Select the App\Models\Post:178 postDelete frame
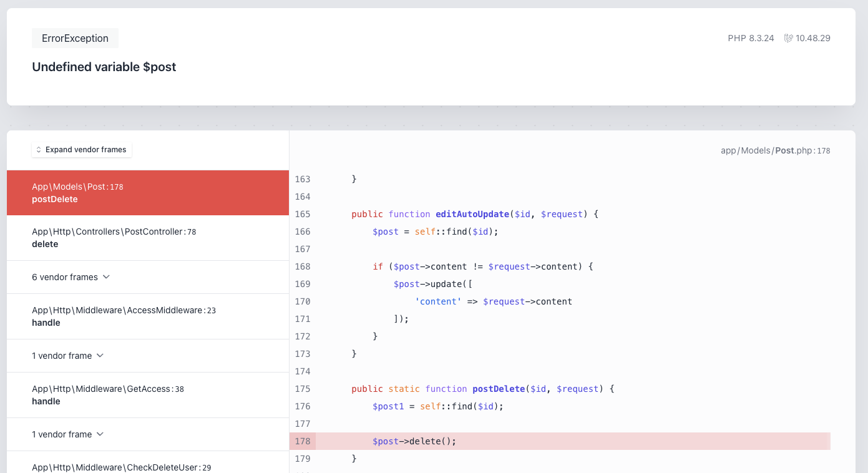Viewport: 868px width, 473px height. pos(148,193)
